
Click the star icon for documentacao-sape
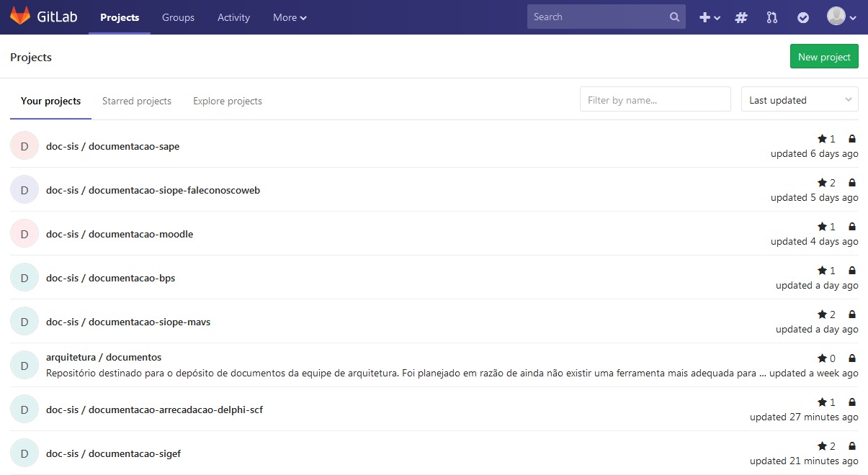822,139
